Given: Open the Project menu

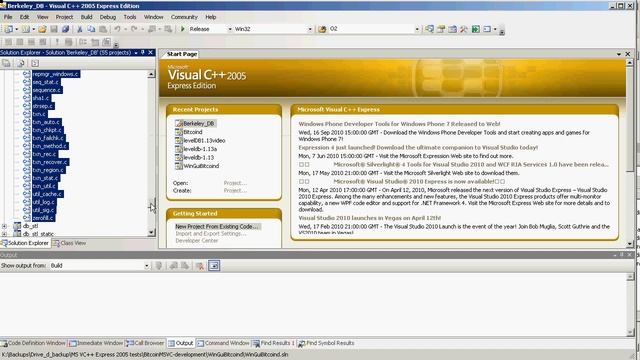Looking at the screenshot, I should [64, 17].
